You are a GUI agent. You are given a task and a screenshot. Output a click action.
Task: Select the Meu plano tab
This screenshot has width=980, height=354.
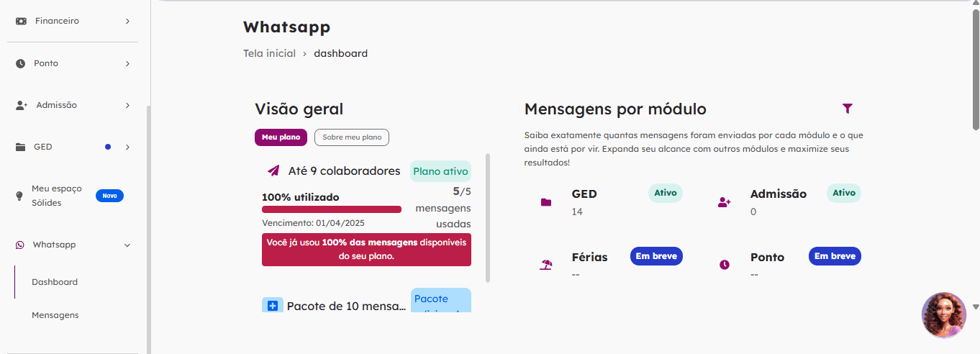click(x=281, y=137)
